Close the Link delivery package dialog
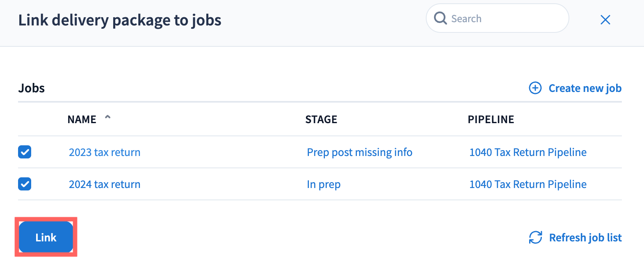644x266 pixels. (605, 20)
